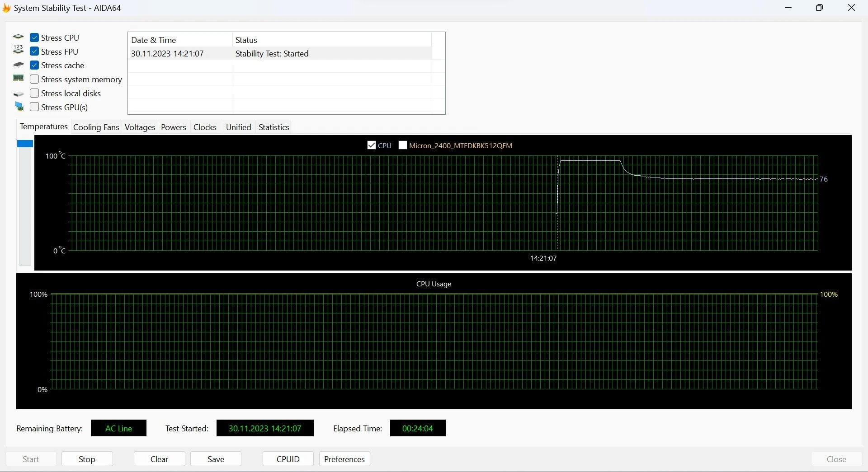
Task: Open the Preferences button
Action: coord(344,459)
